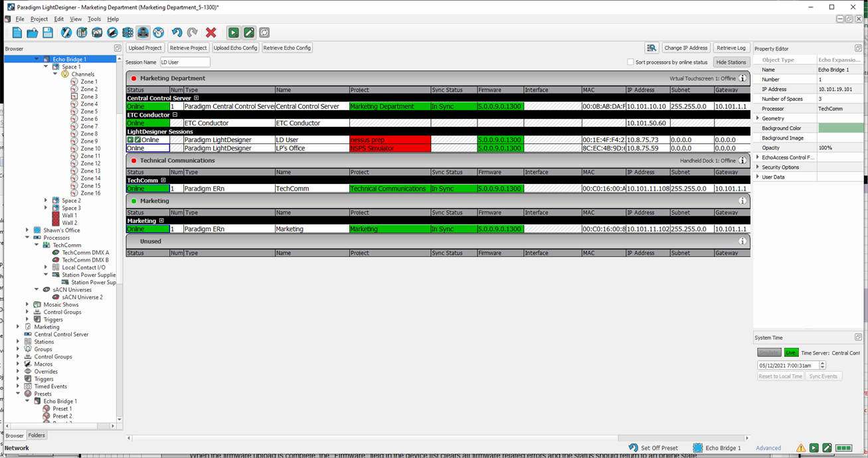Click the Change IP Address button

[x=686, y=48]
